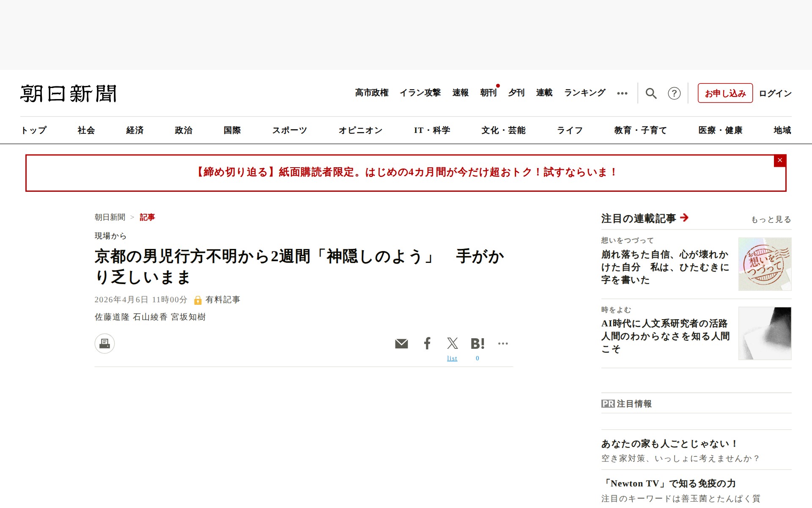The image size is (812, 508).
Task: Click the ログイン link
Action: [x=775, y=93]
